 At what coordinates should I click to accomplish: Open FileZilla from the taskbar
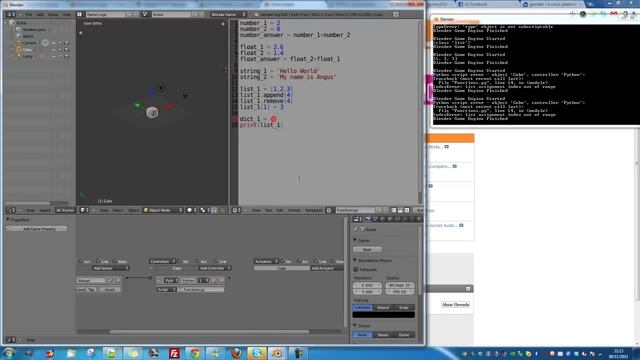[x=174, y=353]
